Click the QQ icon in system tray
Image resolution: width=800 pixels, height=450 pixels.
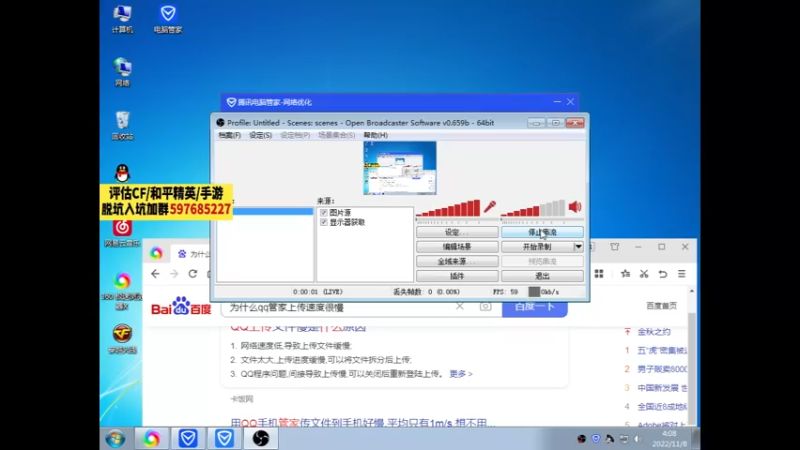pyautogui.click(x=610, y=439)
